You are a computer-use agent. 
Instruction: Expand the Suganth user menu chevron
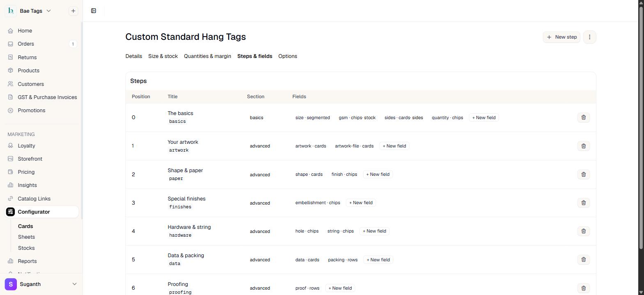(74, 284)
